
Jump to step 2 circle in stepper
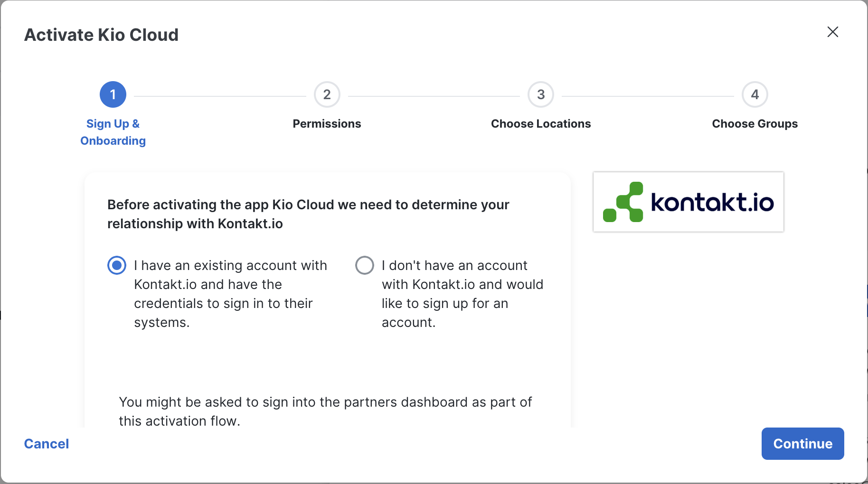[327, 94]
